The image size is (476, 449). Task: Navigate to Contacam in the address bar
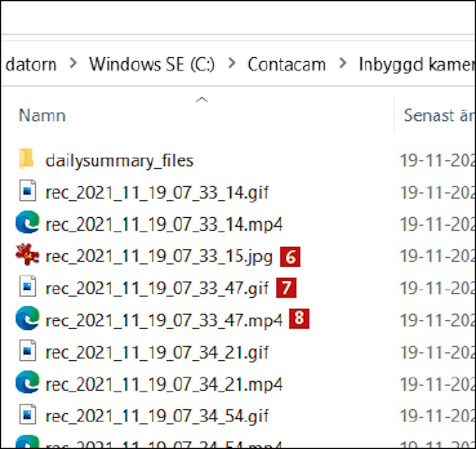click(287, 64)
